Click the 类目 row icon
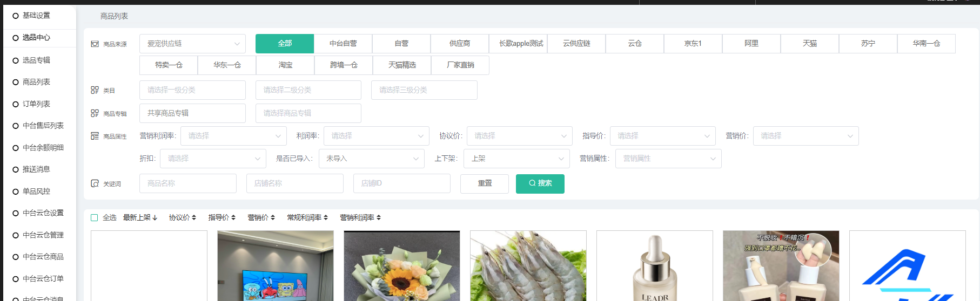The height and width of the screenshot is (301, 980). [95, 90]
